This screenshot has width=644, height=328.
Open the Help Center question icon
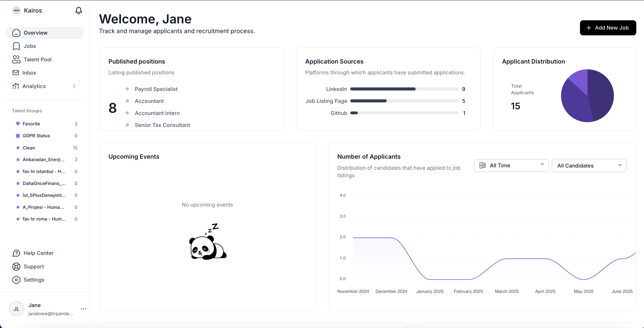(16, 253)
